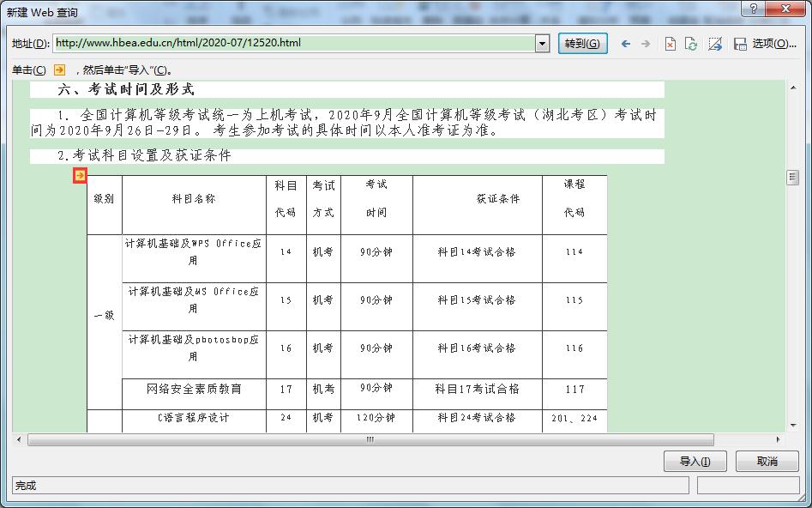812x508 pixels.
Task: Select the exam subjects table with its yellow arrow marker
Action: click(x=80, y=175)
